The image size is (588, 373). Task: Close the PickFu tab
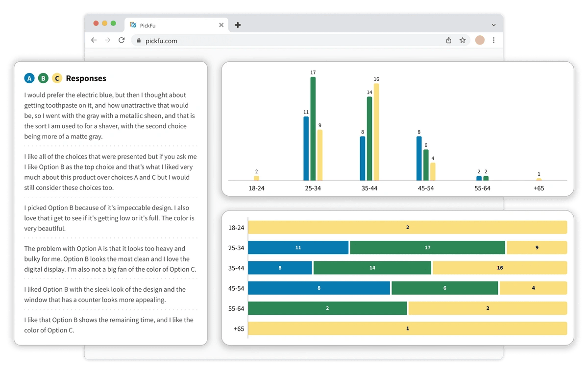point(221,25)
